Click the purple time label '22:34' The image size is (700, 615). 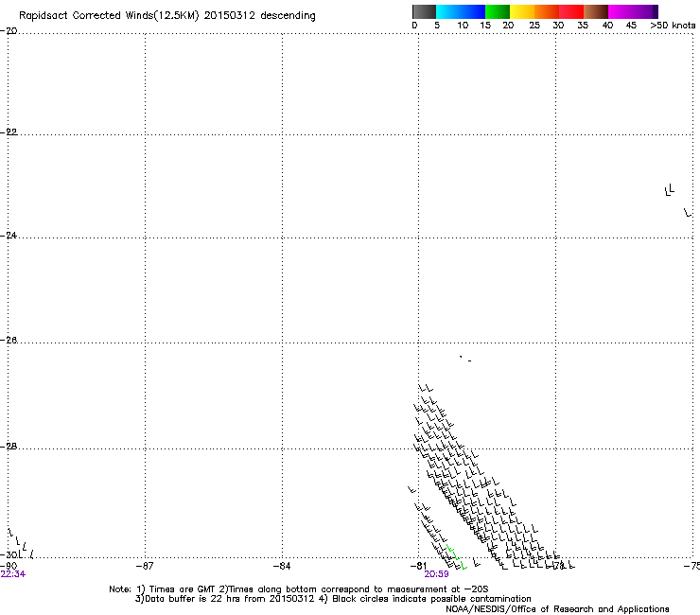(13, 574)
